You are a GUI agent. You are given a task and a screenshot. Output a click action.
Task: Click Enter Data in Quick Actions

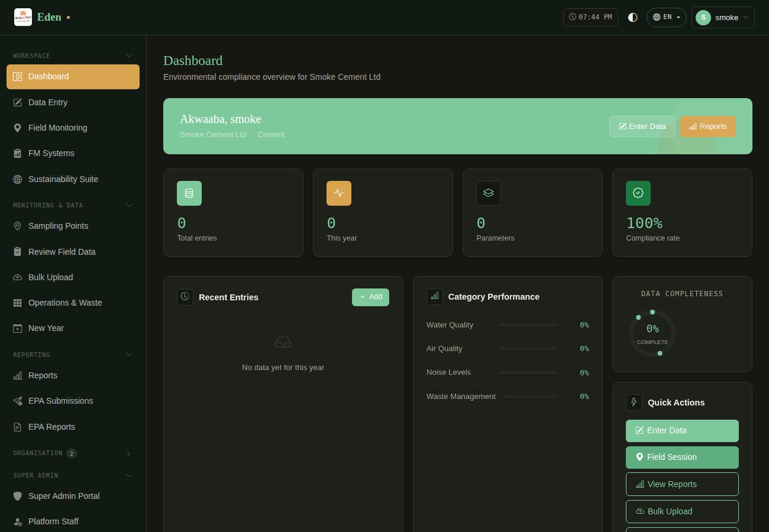(x=682, y=431)
